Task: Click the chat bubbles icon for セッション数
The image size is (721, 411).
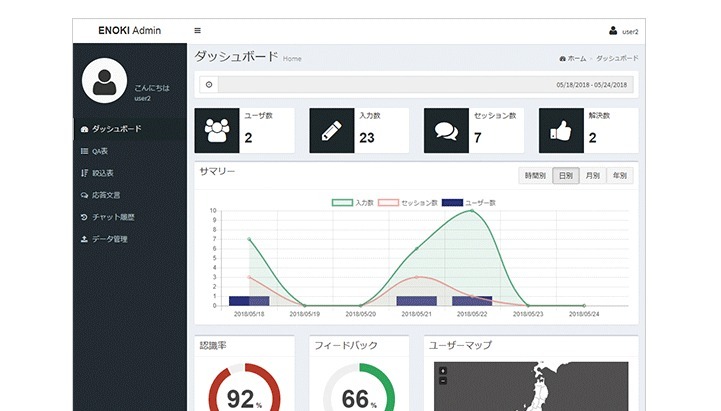Action: (x=446, y=131)
